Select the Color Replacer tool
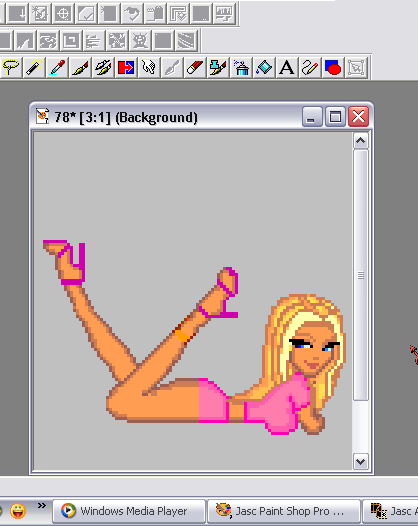 (126, 67)
